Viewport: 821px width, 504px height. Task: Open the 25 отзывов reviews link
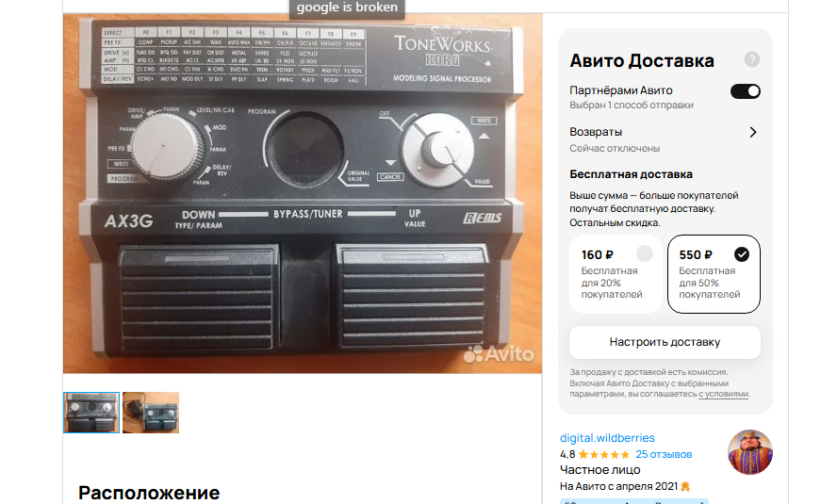pyautogui.click(x=664, y=454)
